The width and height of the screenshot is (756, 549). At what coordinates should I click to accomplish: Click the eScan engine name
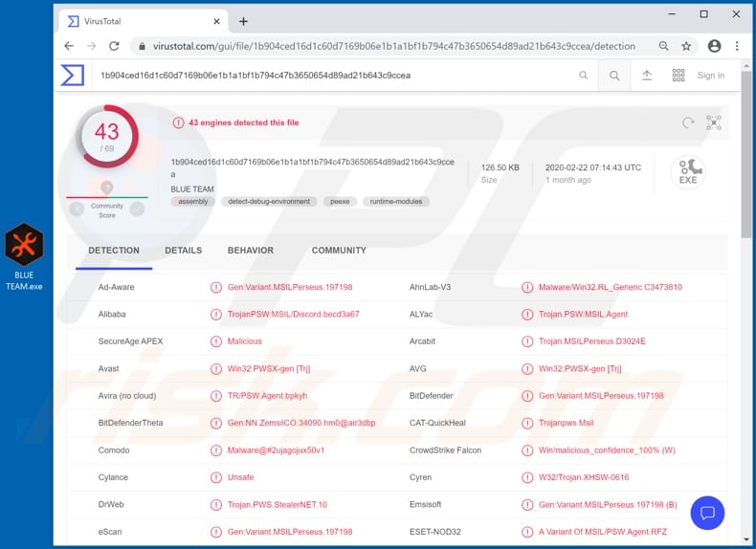110,532
